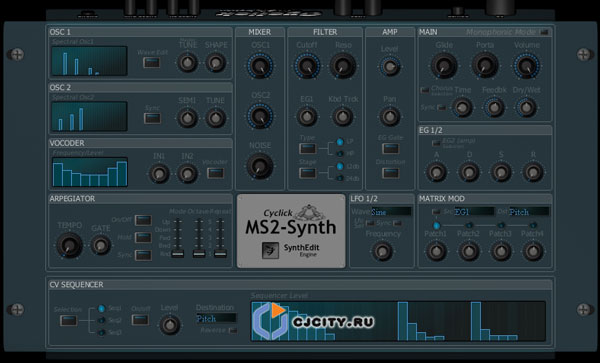Click the Patch1 amount knob

[x=436, y=251]
